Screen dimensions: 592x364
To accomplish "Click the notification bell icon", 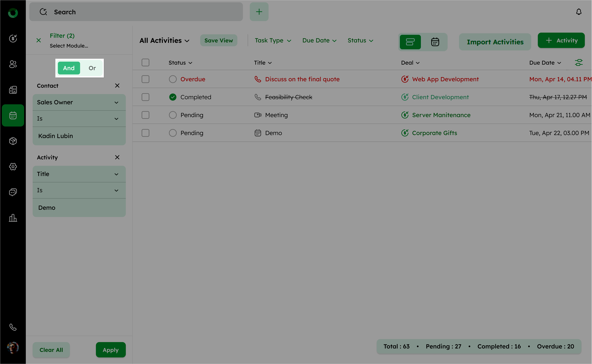I will click(579, 12).
